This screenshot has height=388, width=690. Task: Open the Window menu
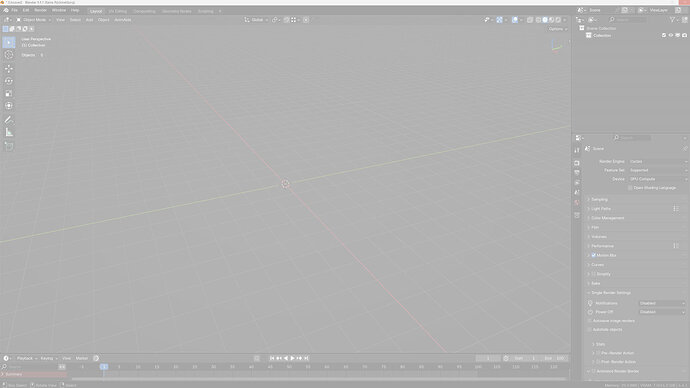tap(59, 10)
